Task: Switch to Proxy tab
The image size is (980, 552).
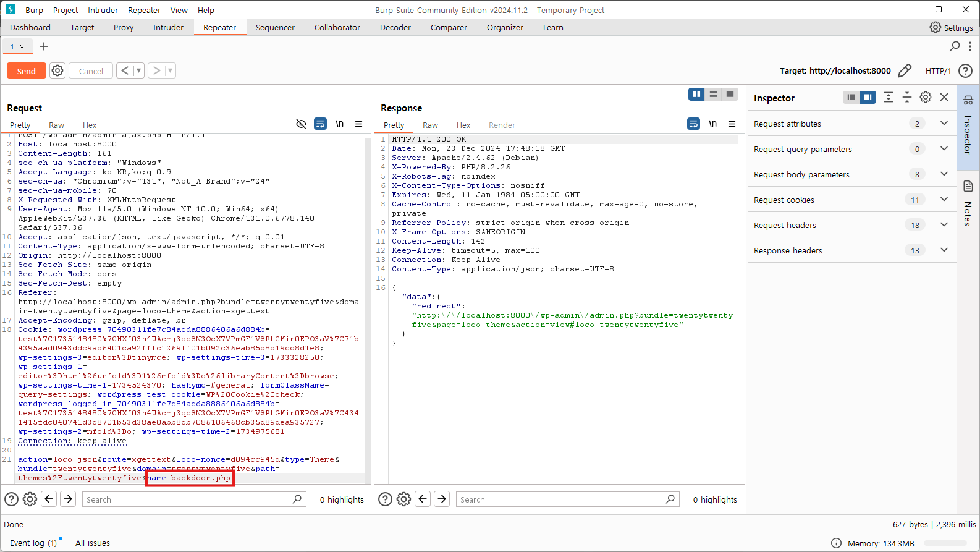Action: click(124, 27)
